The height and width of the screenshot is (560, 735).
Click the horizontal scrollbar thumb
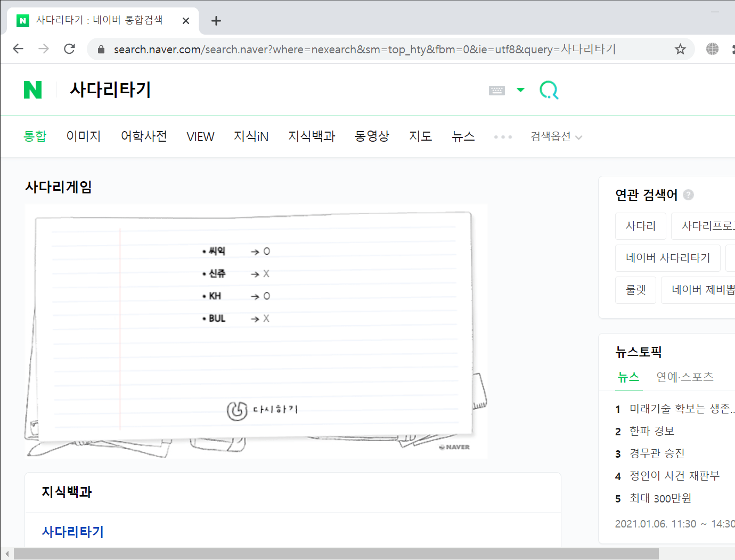336,554
